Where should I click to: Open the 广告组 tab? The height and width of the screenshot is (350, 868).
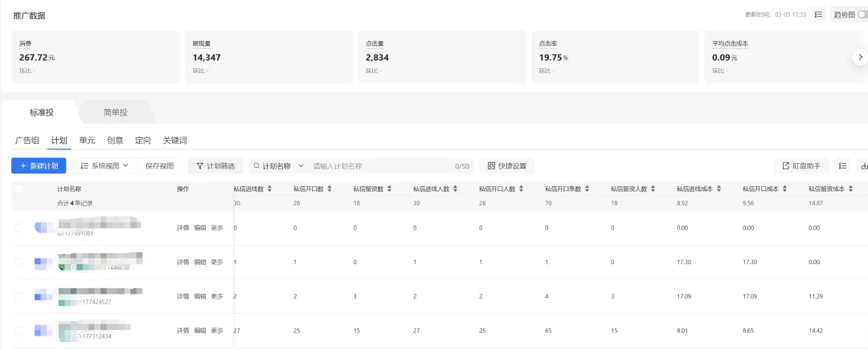click(x=27, y=140)
